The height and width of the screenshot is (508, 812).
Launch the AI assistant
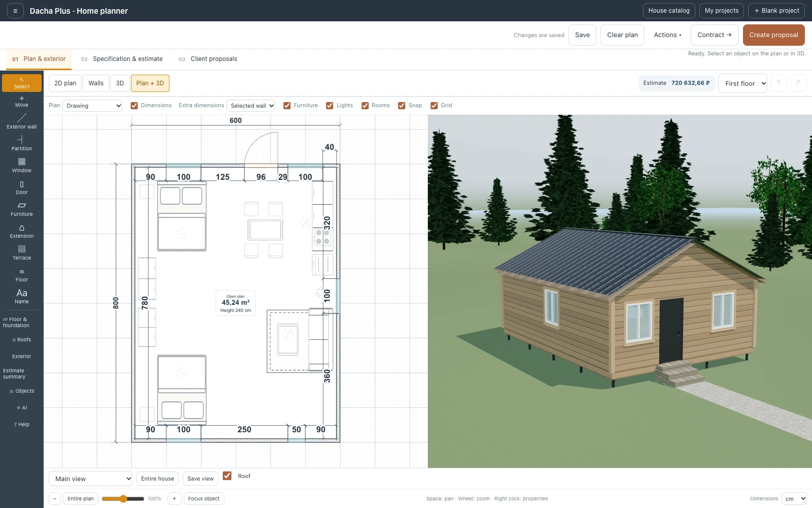click(22, 408)
